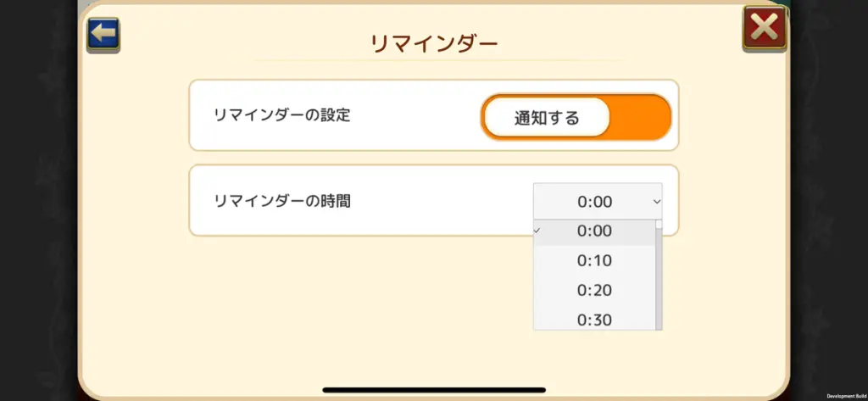This screenshot has width=868, height=401.
Task: Click the blue back arrow icon
Action: [103, 35]
